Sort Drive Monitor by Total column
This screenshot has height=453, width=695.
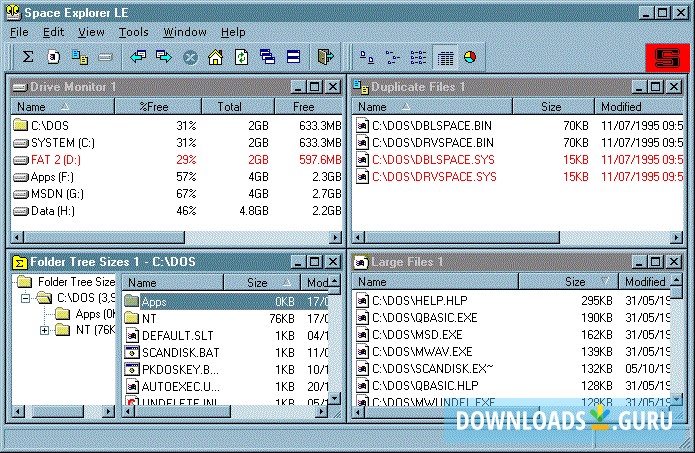point(238,107)
